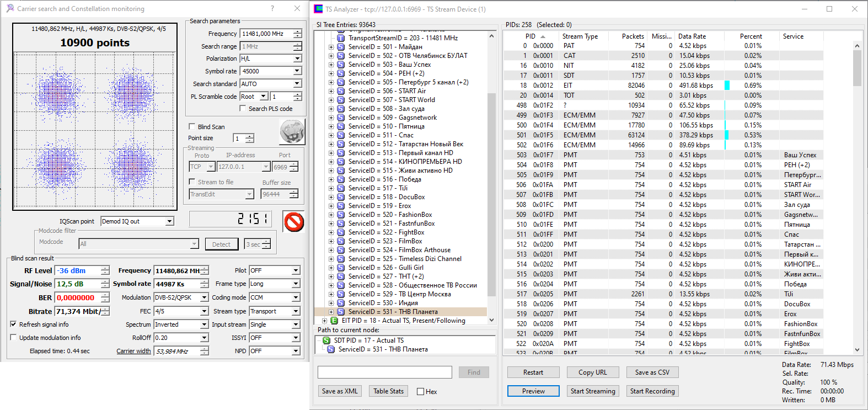This screenshot has width=868, height=410.
Task: Click the RF Level stepper arrows
Action: [x=105, y=270]
